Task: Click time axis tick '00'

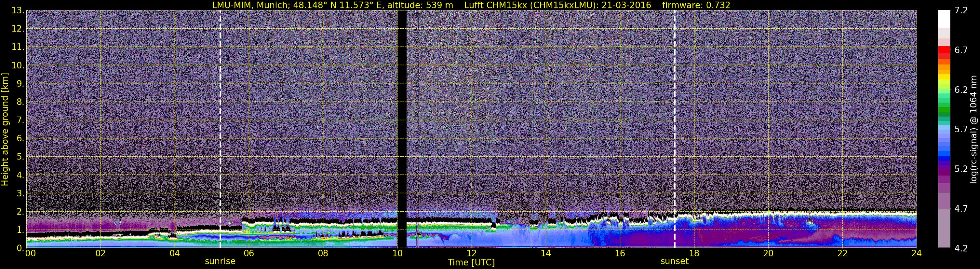Action: tap(31, 254)
